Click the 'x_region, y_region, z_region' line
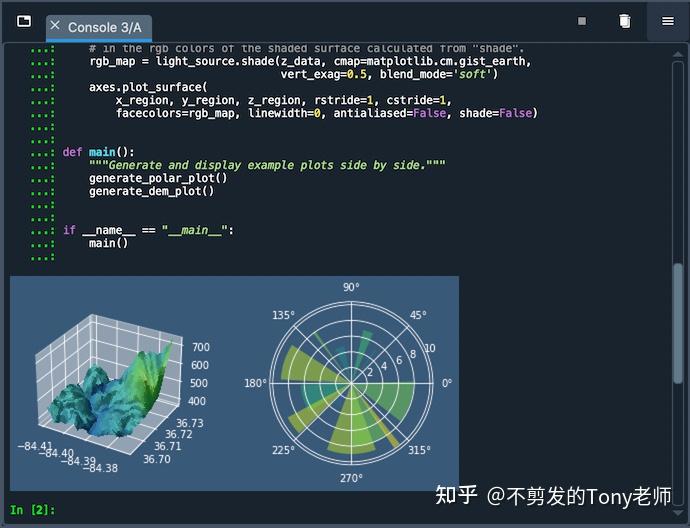 (283, 100)
